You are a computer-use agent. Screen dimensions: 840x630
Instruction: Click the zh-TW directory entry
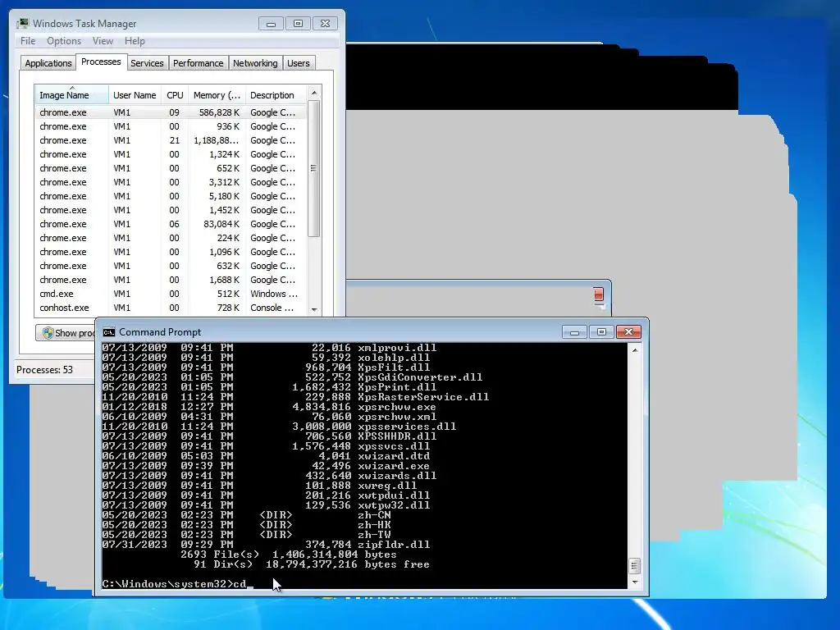click(374, 535)
